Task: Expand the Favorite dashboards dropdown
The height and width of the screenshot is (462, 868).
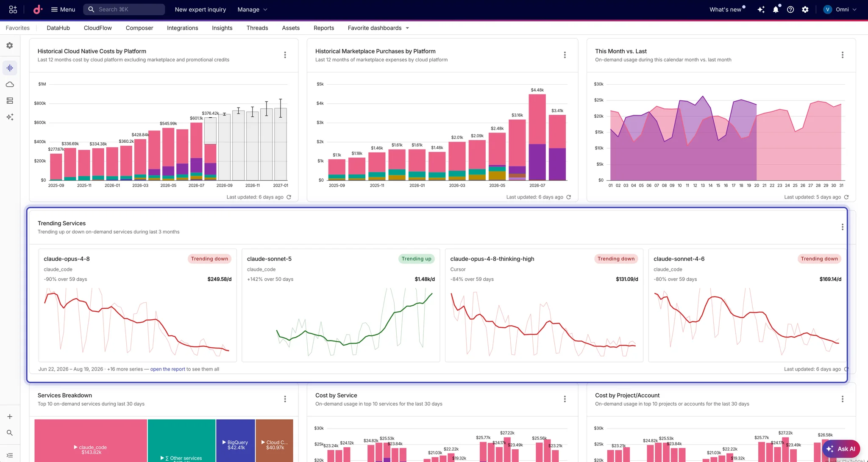Action: tap(378, 28)
